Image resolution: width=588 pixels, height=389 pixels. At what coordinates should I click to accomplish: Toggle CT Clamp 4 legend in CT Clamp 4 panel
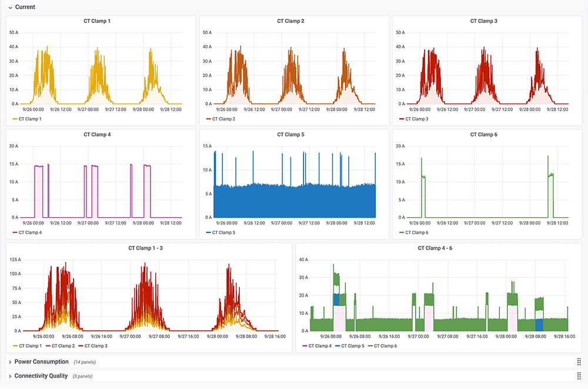(x=30, y=232)
